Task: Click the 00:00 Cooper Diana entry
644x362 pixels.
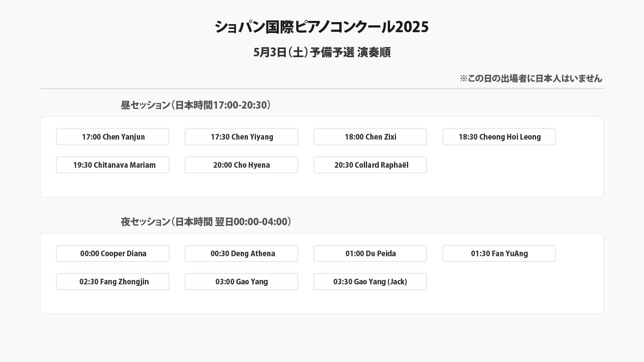Action: click(x=113, y=253)
